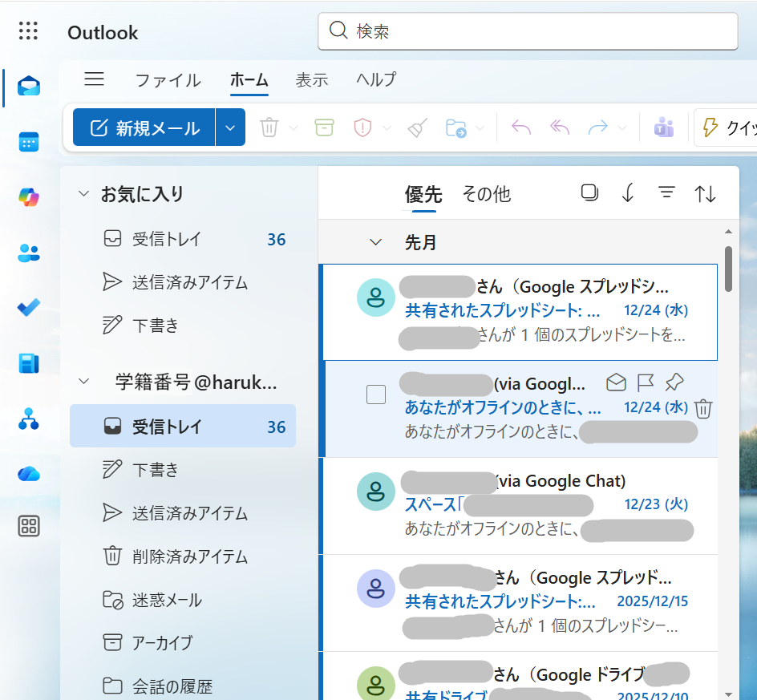Open Calendar in the left rail

29,142
